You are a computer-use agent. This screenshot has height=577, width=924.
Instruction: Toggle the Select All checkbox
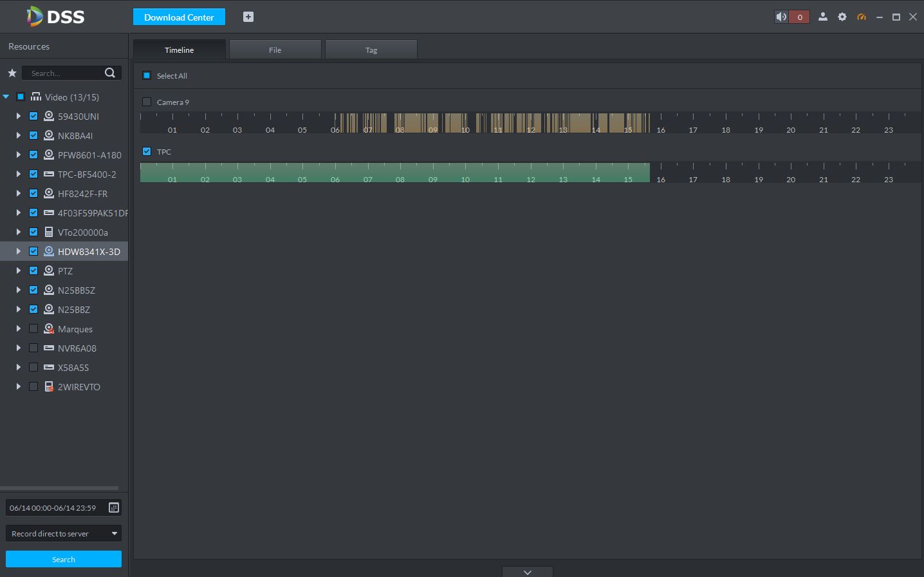147,75
